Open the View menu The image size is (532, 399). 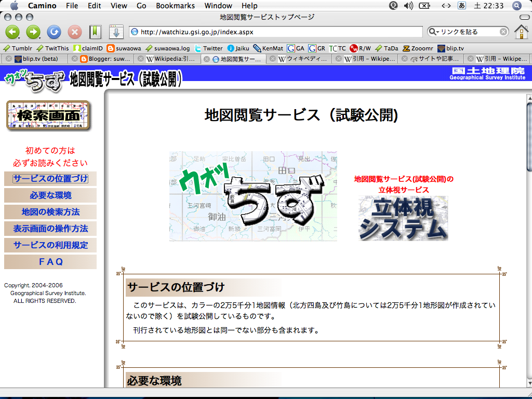[x=119, y=5]
